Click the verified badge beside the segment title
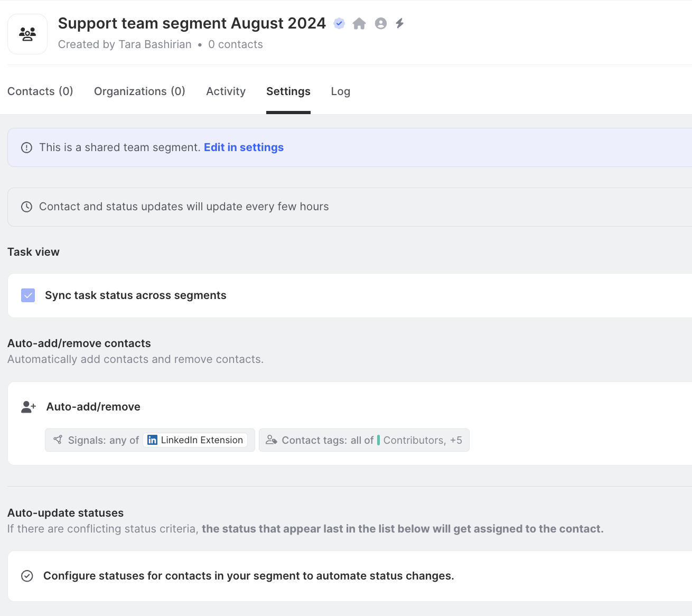The width and height of the screenshot is (692, 616). (339, 23)
